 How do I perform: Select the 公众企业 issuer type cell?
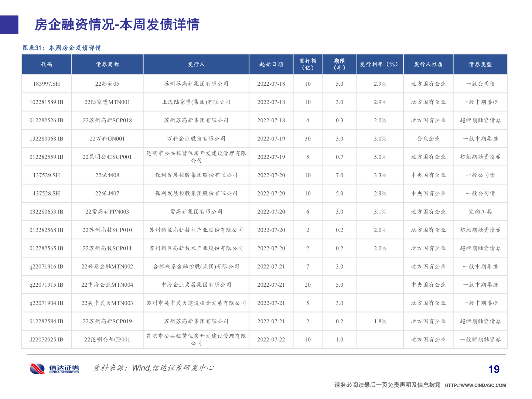click(x=429, y=138)
